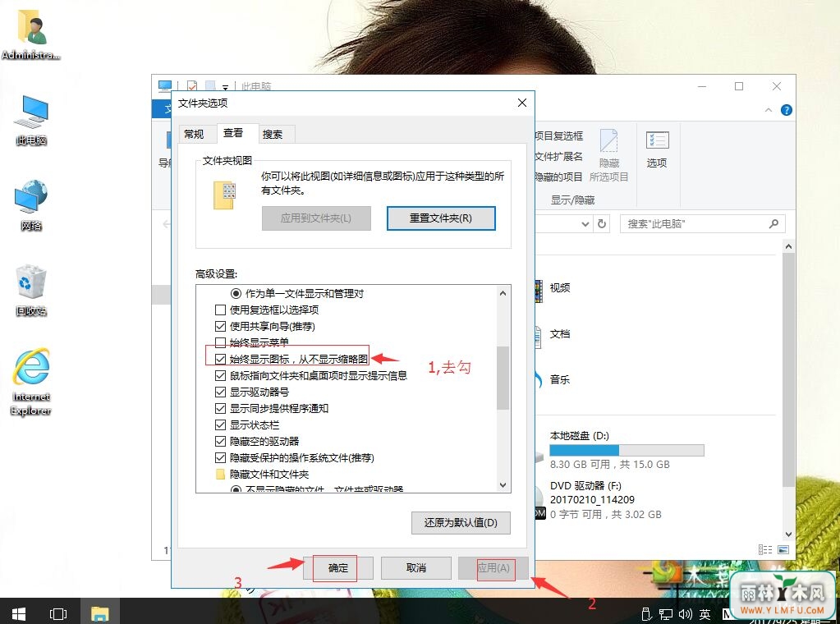Click the Explorer window scroll-down arrow
This screenshot has height=624, width=840.
[788, 534]
